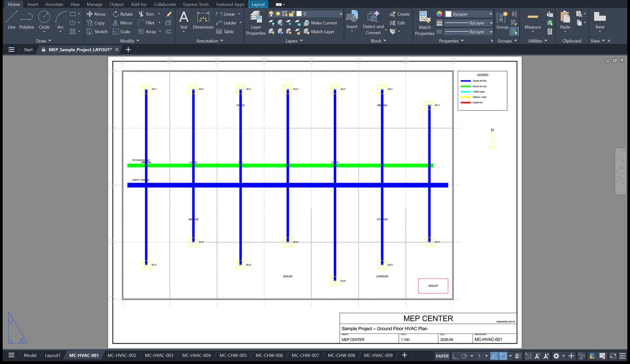
Task: Choose the Circle tool
Action: click(x=44, y=20)
